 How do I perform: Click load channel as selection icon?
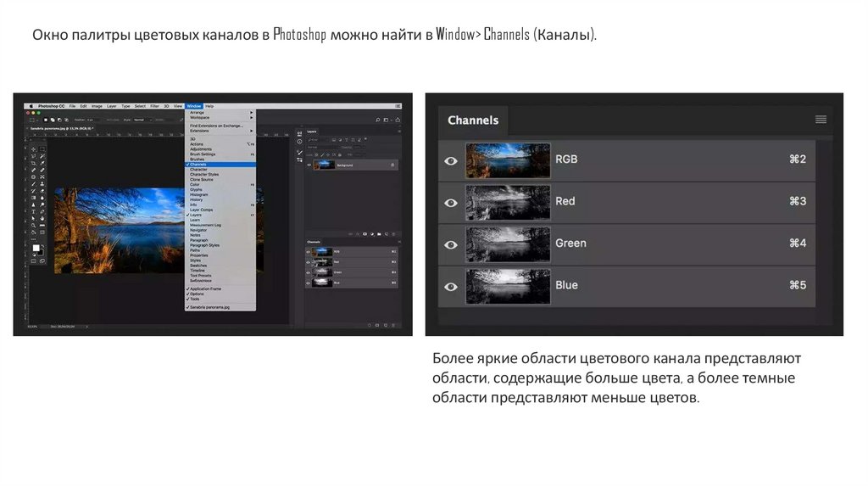[370, 325]
